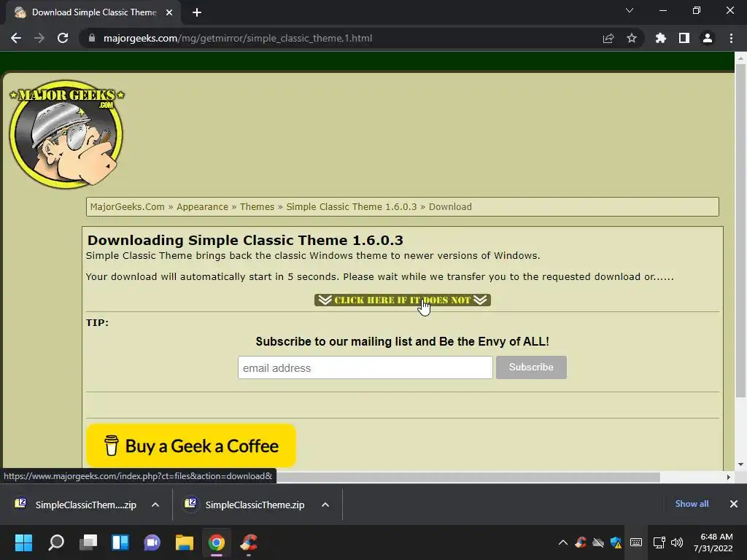This screenshot has width=747, height=560.
Task: Go to Appearance breadcrumb link
Action: click(203, 206)
